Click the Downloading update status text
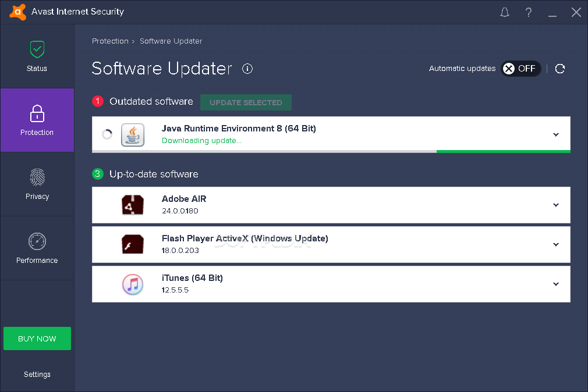Viewport: 588px width, 392px height. 201,141
